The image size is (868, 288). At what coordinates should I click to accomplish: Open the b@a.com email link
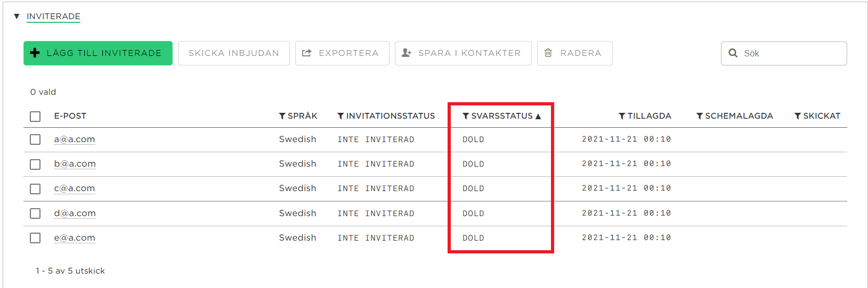click(x=75, y=164)
